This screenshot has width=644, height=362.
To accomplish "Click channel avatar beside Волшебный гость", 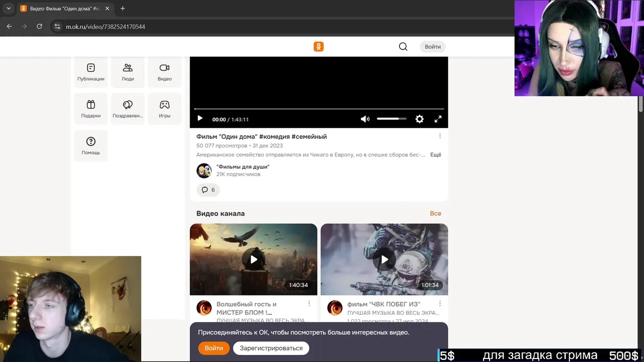I will 204,308.
